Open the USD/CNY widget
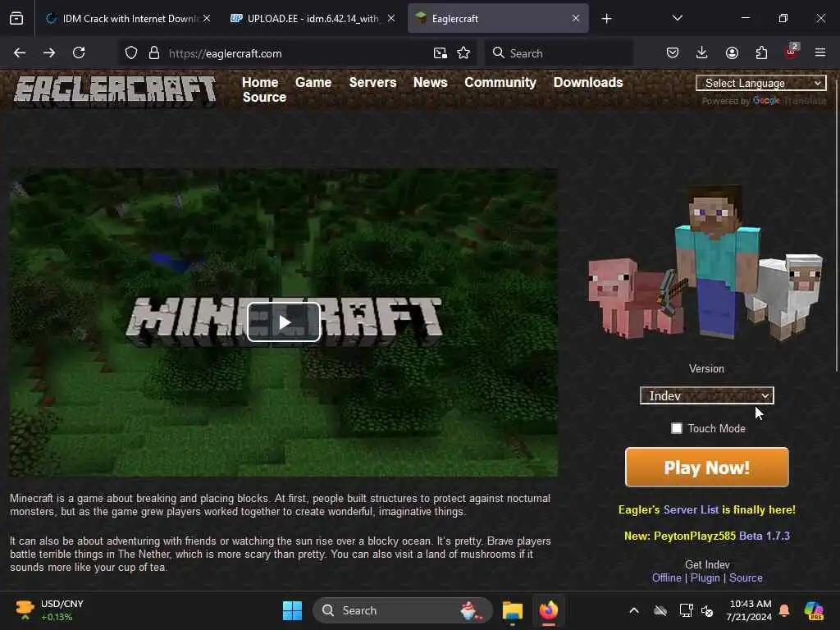Viewport: 840px width, 630px height. pyautogui.click(x=50, y=610)
